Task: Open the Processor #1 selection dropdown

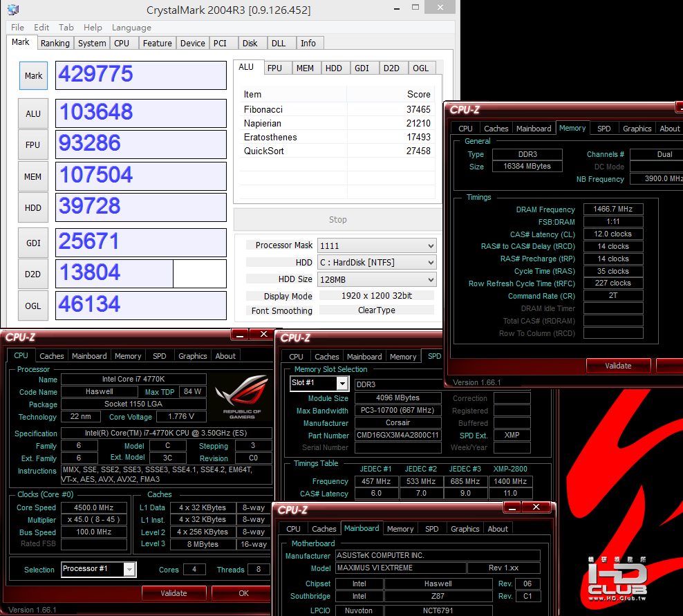Action: click(99, 569)
